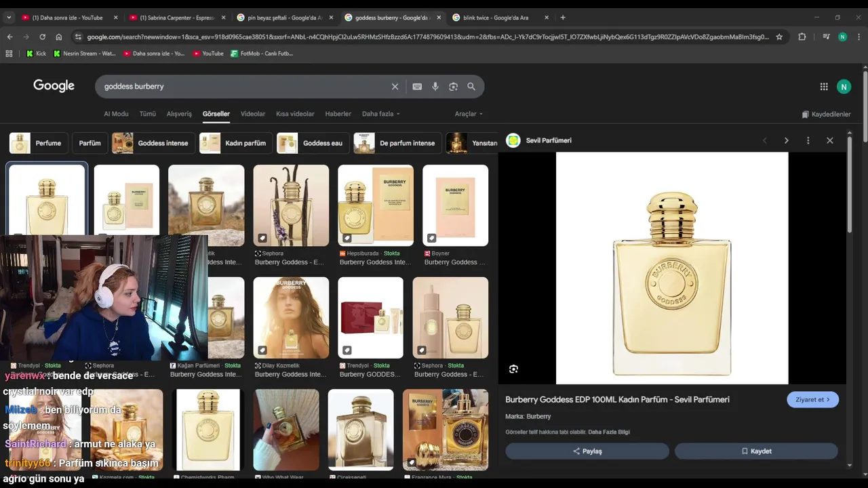868x488 pixels.
Task: Click the search input field
Action: tap(244, 87)
